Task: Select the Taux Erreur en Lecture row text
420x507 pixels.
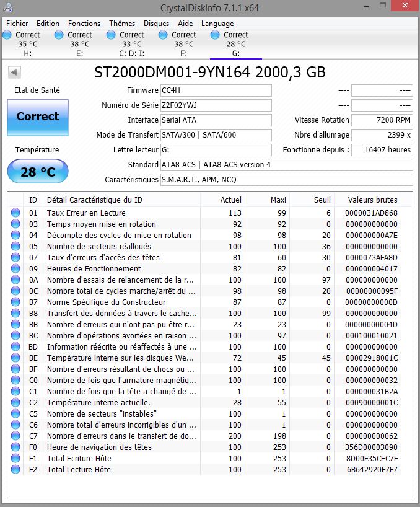Action: click(86, 213)
